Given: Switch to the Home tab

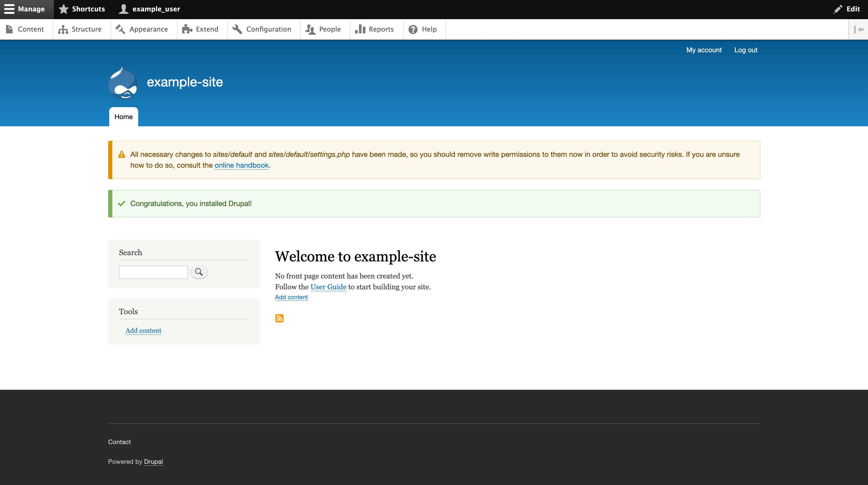Looking at the screenshot, I should (123, 117).
